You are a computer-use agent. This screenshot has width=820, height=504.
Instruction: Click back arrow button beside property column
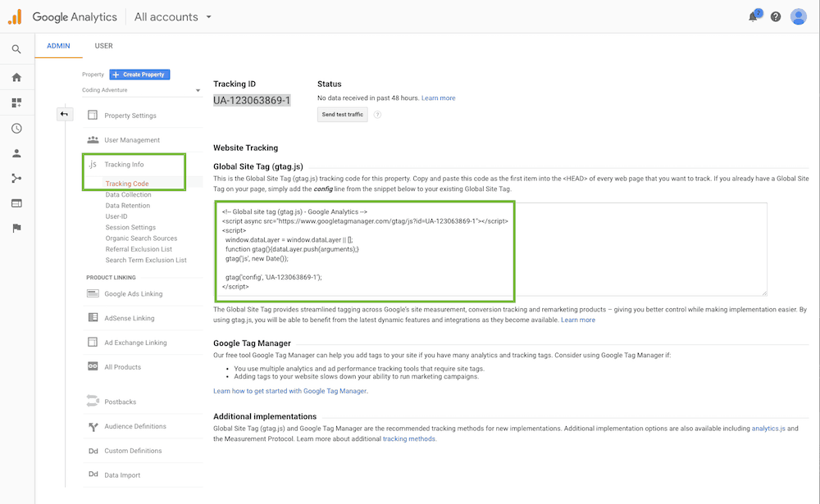[64, 114]
